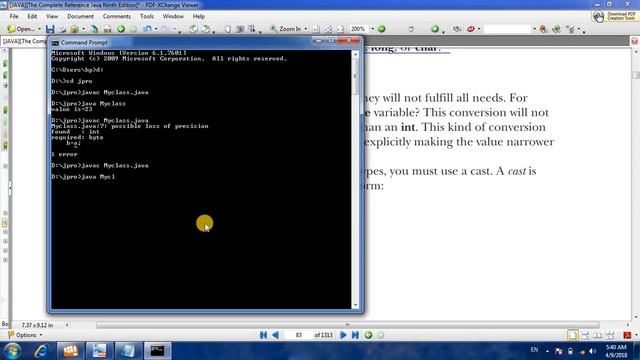
Task: Click the Open button in the toolbar
Action: coord(21,29)
